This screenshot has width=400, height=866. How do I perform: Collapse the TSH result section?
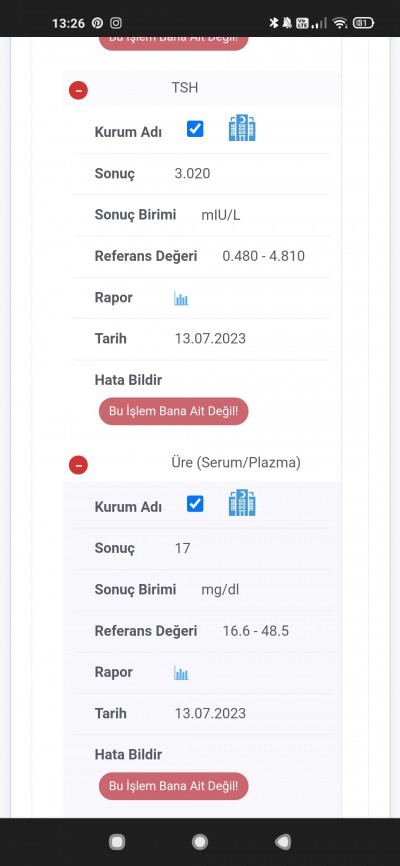point(78,90)
